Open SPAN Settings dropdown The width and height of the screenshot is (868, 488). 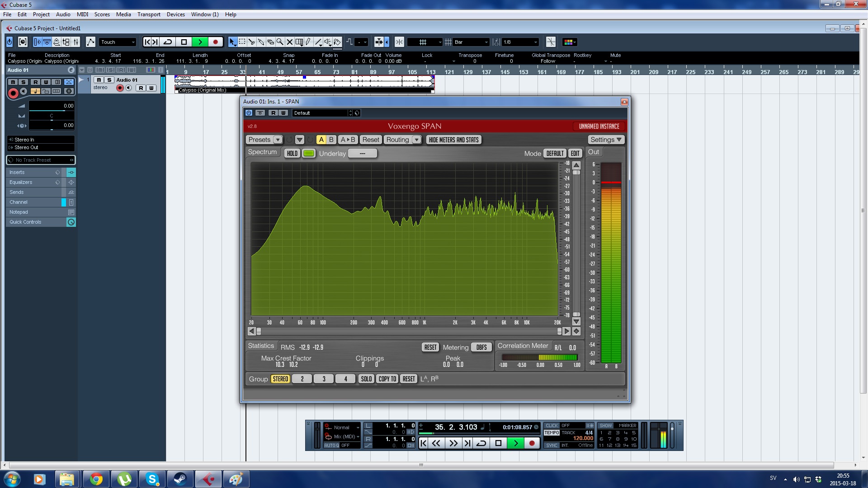606,140
